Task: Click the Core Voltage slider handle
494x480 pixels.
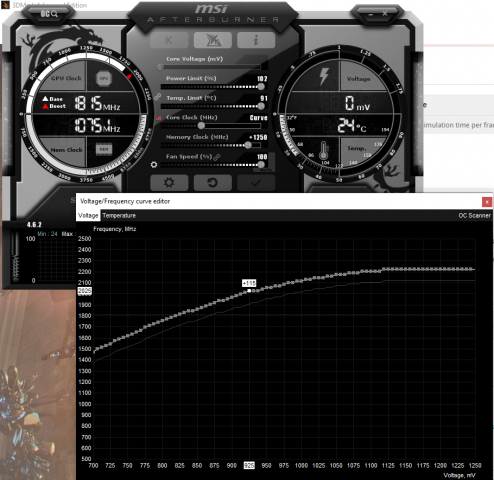Action: pyautogui.click(x=161, y=67)
